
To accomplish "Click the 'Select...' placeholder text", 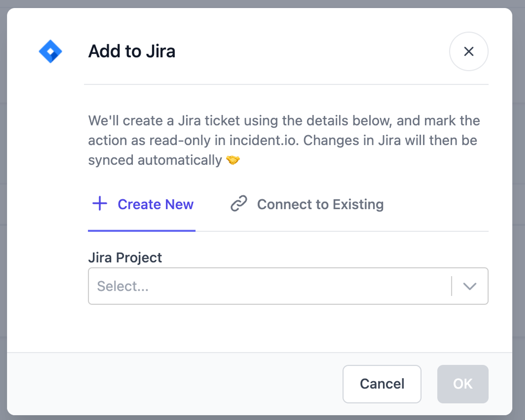I will 123,286.
